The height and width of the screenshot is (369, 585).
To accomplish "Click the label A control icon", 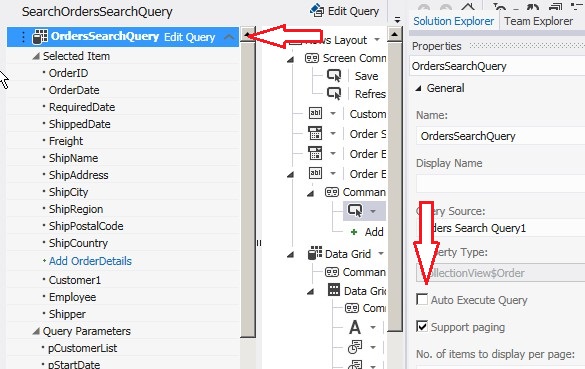I will coord(355,327).
